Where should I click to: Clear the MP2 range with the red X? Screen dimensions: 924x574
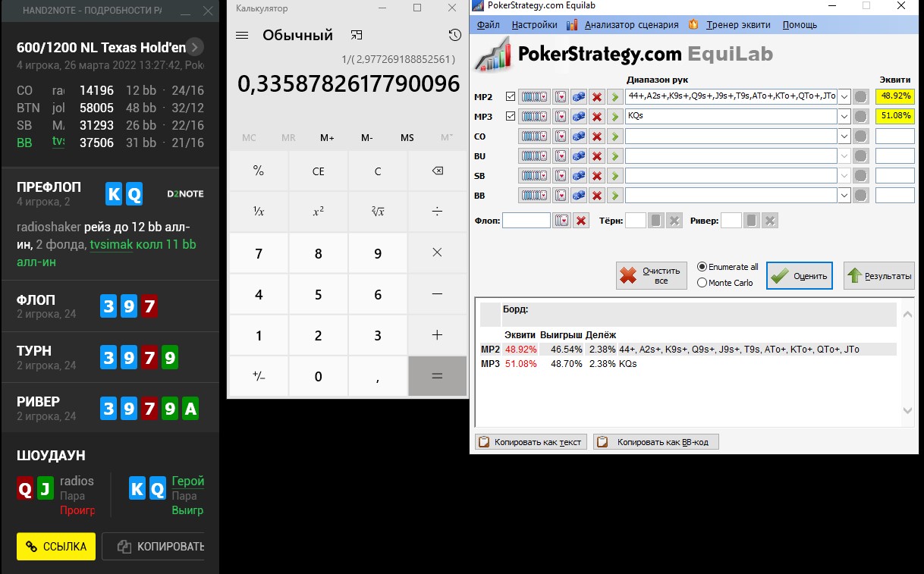coord(597,96)
